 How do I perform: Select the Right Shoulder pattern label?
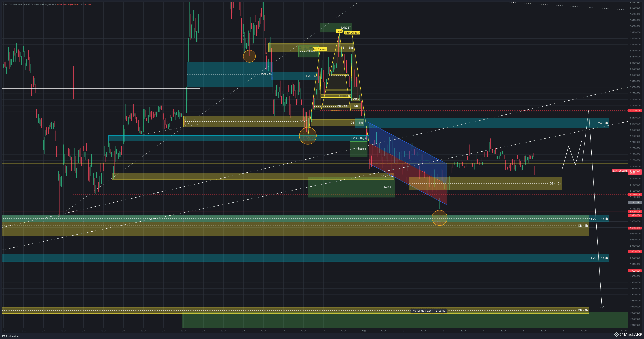(352, 33)
